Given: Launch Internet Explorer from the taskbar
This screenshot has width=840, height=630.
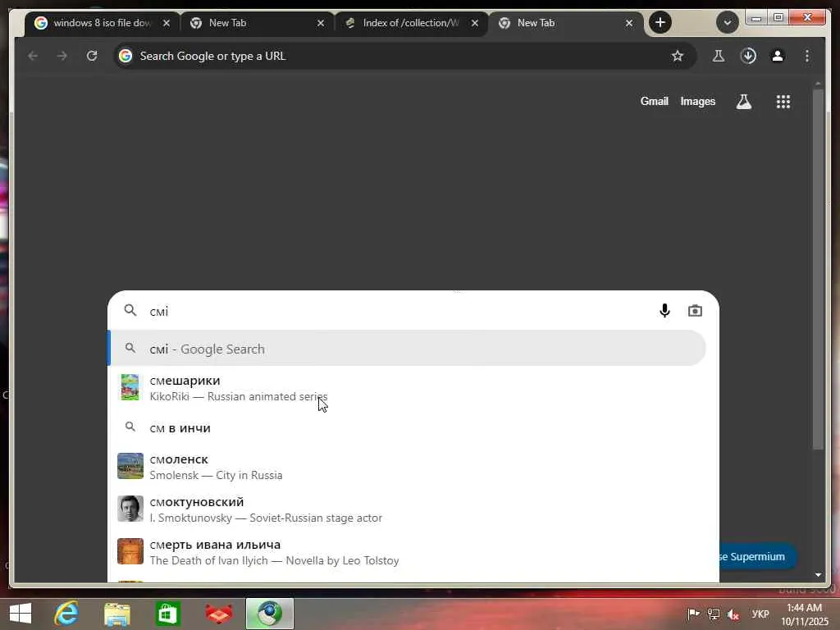Looking at the screenshot, I should (66, 614).
